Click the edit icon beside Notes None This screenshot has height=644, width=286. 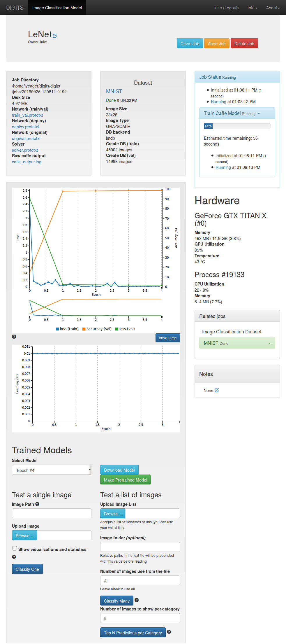[x=217, y=390]
